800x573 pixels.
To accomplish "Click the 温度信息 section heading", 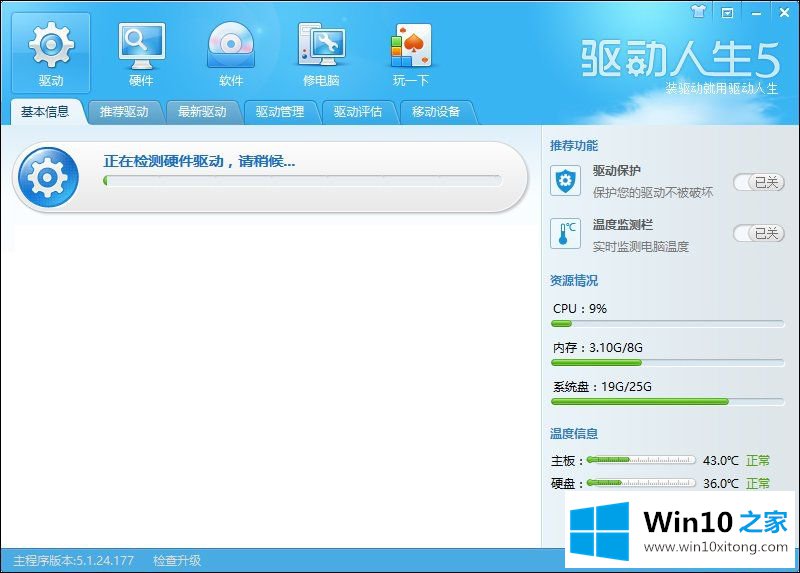I will [x=574, y=434].
